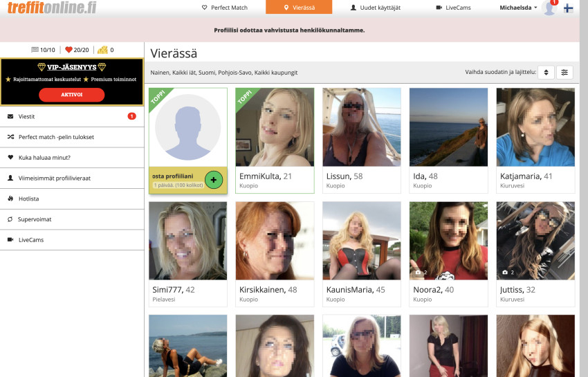
Task: Switch to the Perfect Match tab
Action: coord(224,8)
